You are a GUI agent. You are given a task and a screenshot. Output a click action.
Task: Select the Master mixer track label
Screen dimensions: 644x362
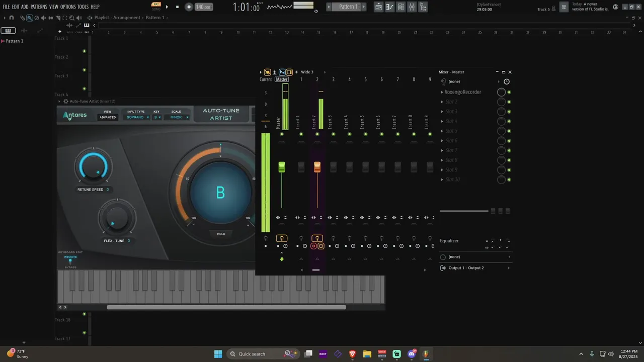[x=282, y=79]
